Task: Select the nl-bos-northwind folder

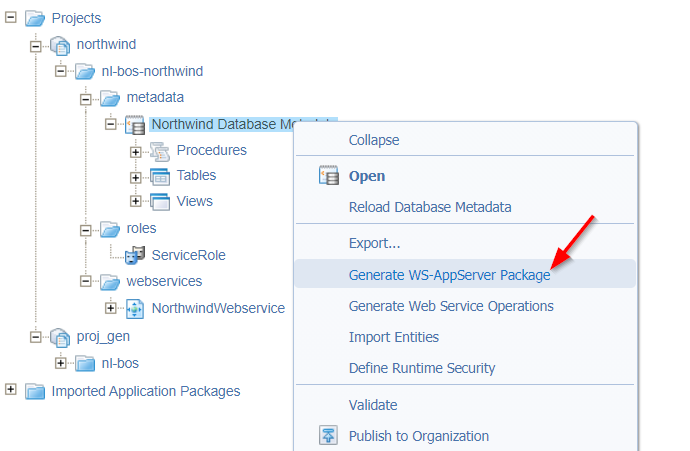Action: point(152,71)
